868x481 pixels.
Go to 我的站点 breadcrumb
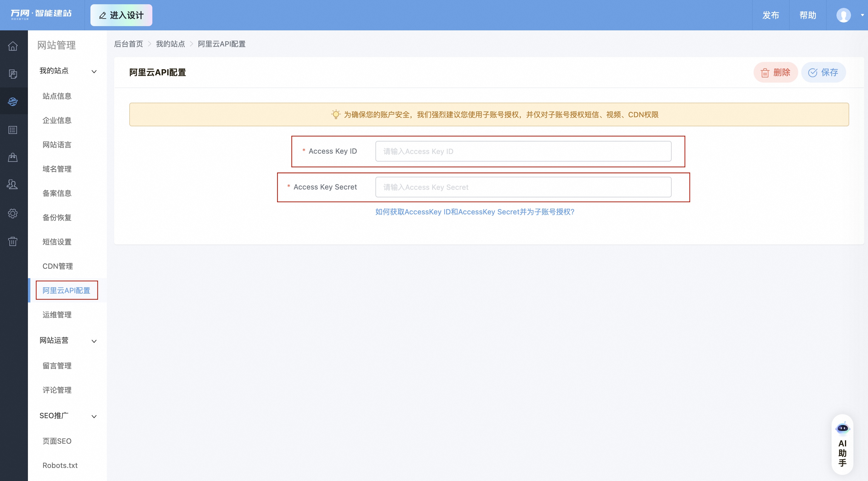click(170, 44)
